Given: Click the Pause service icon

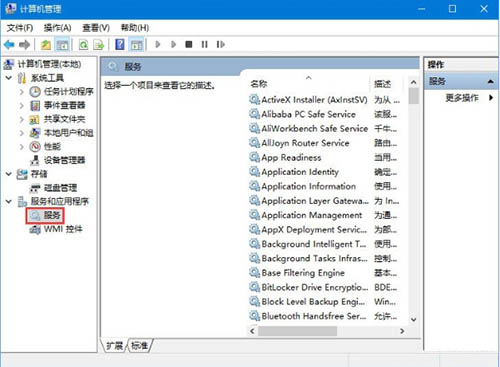Looking at the screenshot, I should [204, 44].
